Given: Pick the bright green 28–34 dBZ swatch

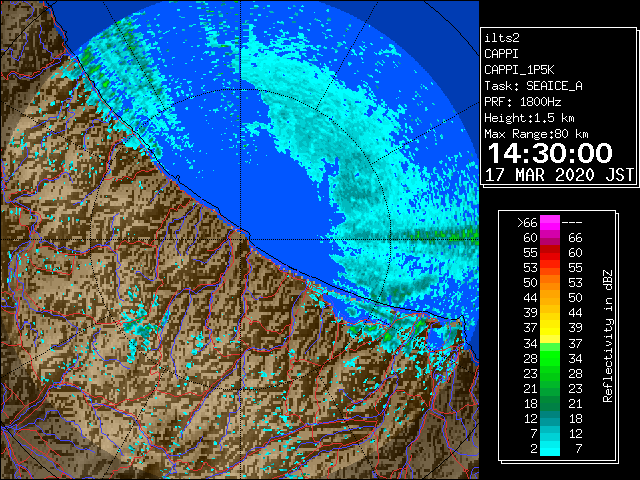Looking at the screenshot, I should (x=550, y=358).
